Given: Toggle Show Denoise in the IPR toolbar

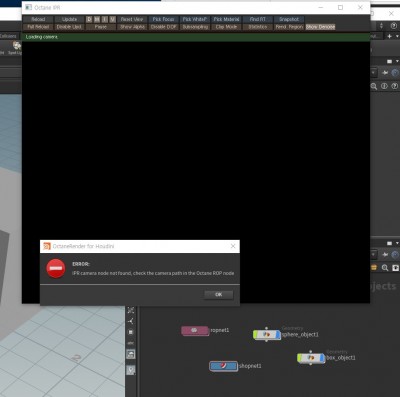Looking at the screenshot, I should 320,27.
